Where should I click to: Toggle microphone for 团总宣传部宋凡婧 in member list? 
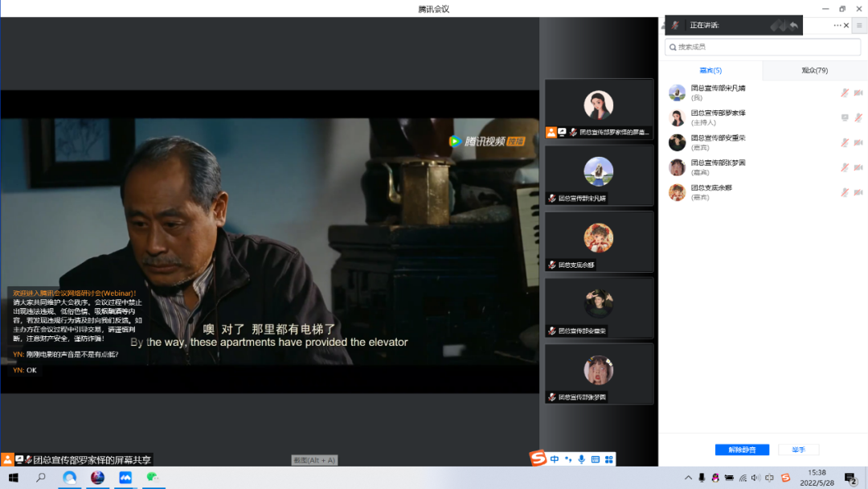pyautogui.click(x=845, y=92)
